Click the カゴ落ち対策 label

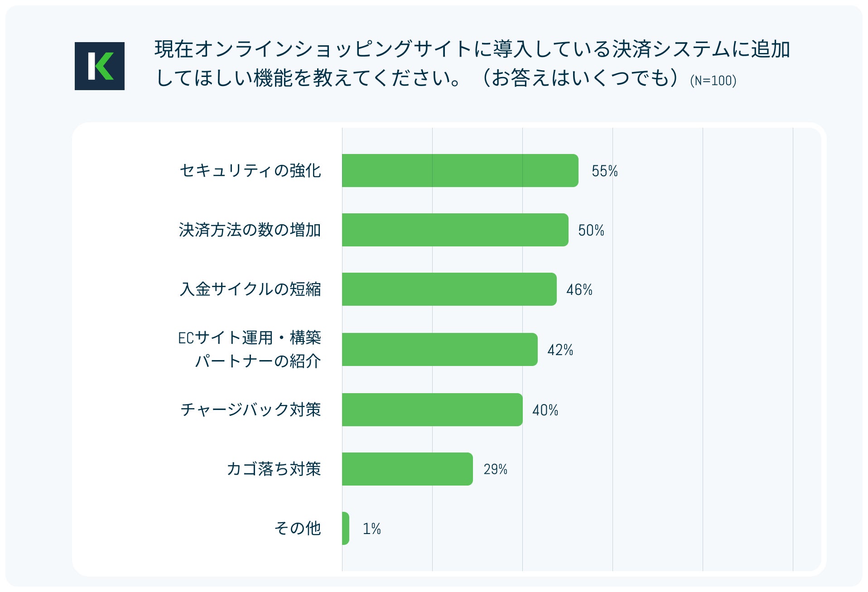pyautogui.click(x=274, y=469)
